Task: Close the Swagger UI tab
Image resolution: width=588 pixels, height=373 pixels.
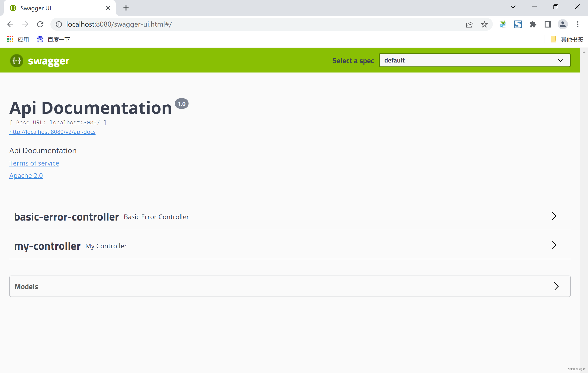Action: point(108,8)
